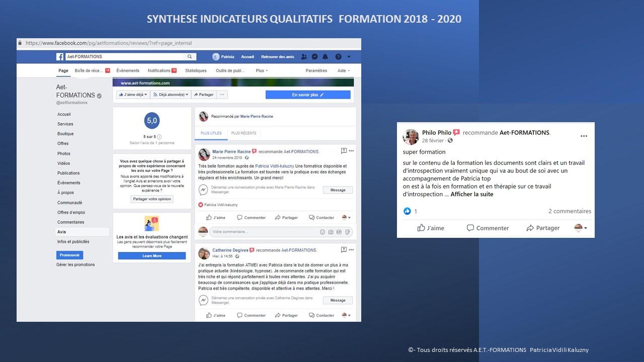The width and height of the screenshot is (644, 362).
Task: Open three-dot menu on Marie Pierre Racine review
Action: (351, 151)
